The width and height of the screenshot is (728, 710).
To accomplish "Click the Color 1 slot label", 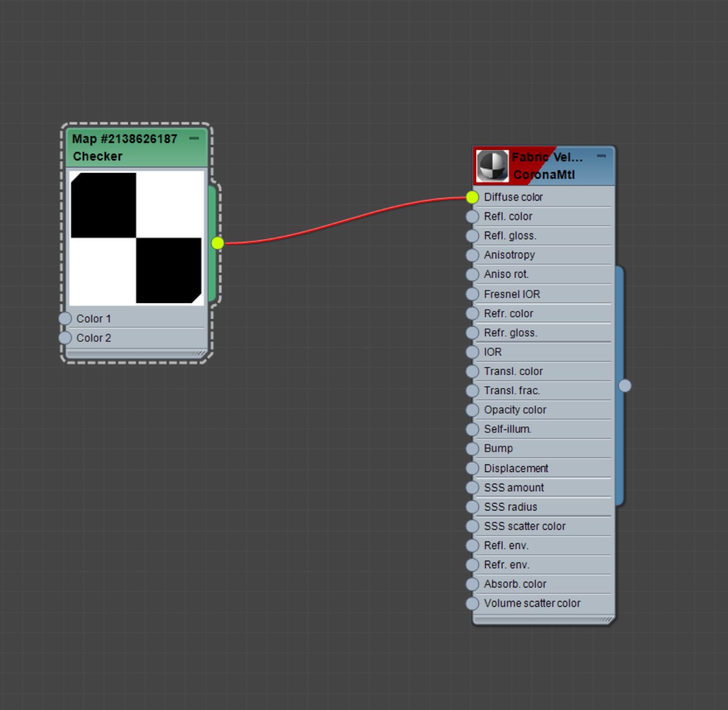I will (x=93, y=319).
